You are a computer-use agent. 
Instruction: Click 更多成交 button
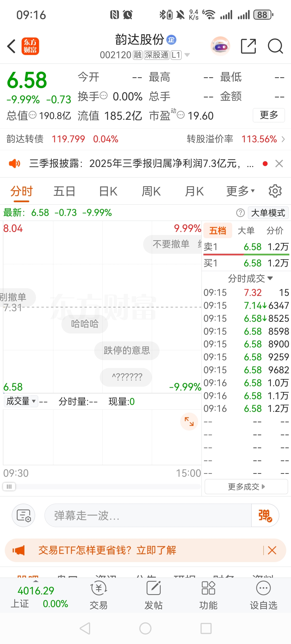[x=246, y=487]
